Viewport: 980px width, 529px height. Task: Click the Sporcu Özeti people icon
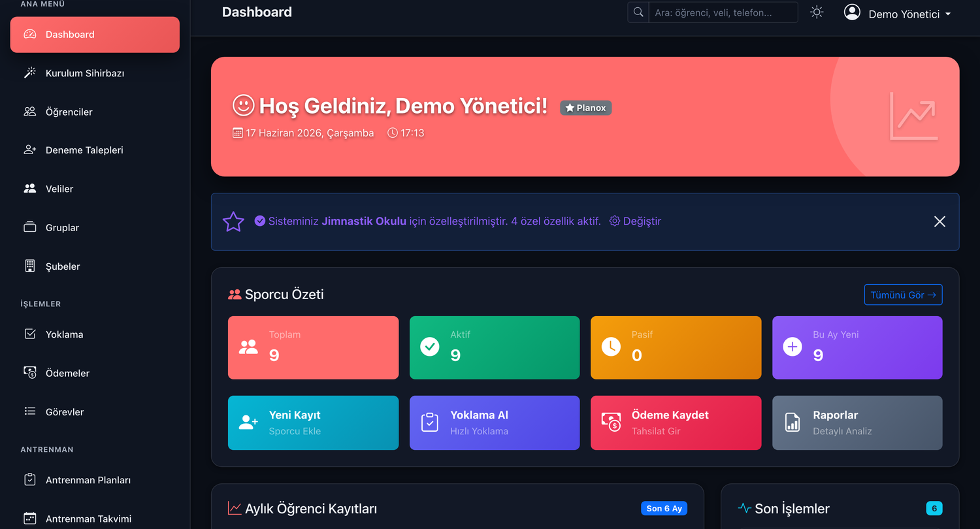(235, 295)
